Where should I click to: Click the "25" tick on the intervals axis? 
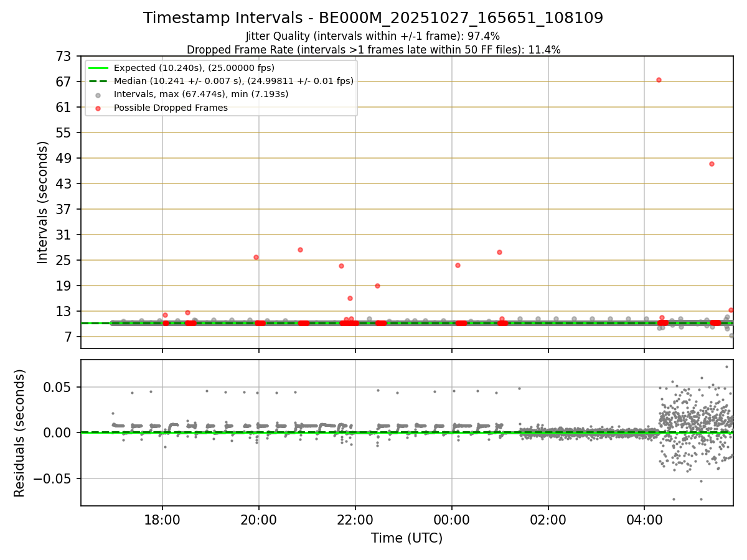[65, 261]
